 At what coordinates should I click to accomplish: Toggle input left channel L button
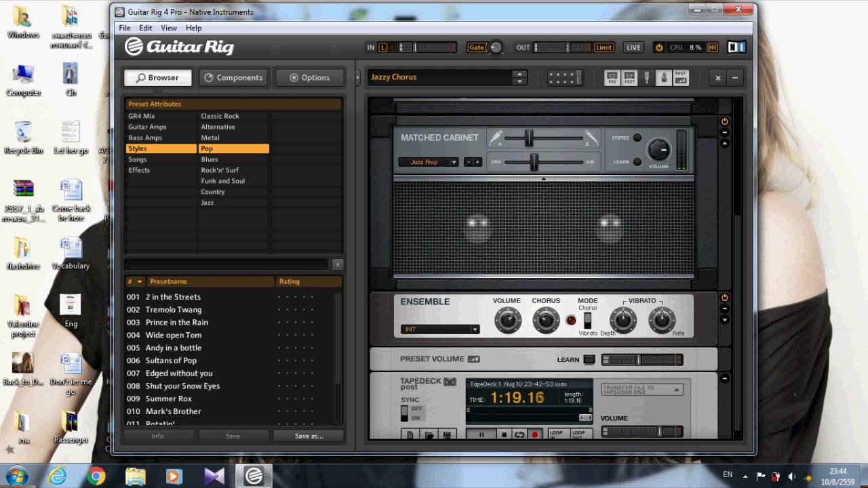point(383,47)
